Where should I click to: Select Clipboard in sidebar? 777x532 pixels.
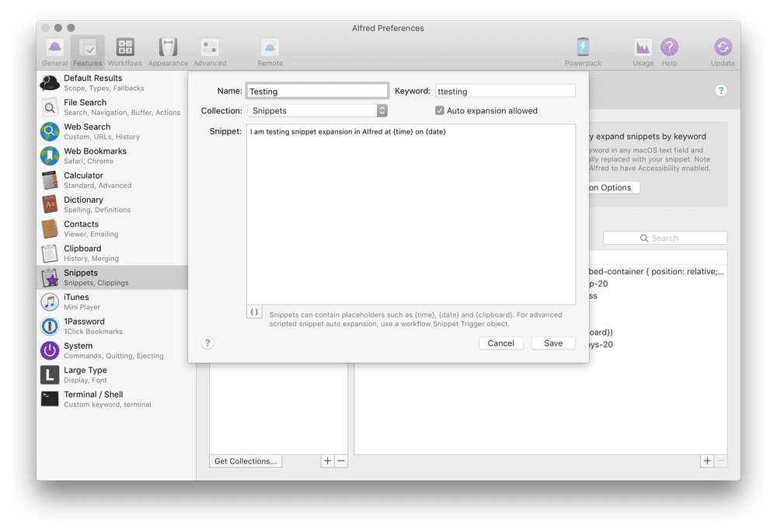coord(113,252)
